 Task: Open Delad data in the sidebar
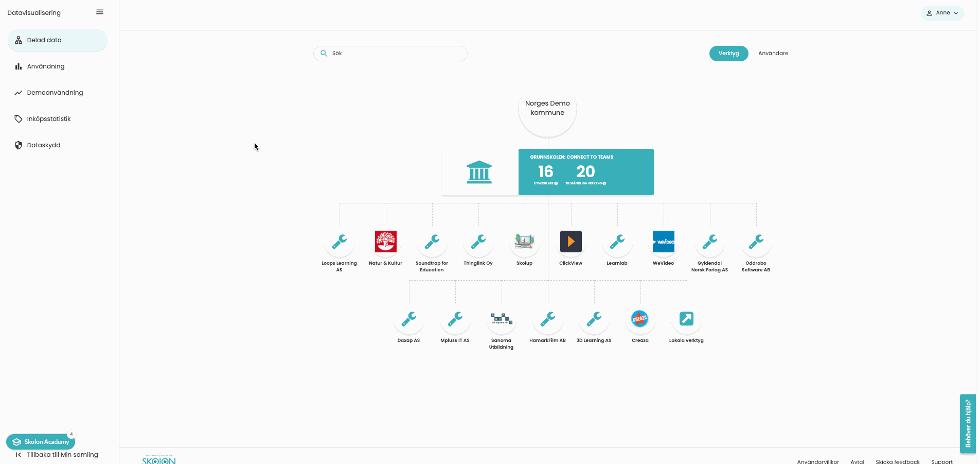pyautogui.click(x=58, y=40)
